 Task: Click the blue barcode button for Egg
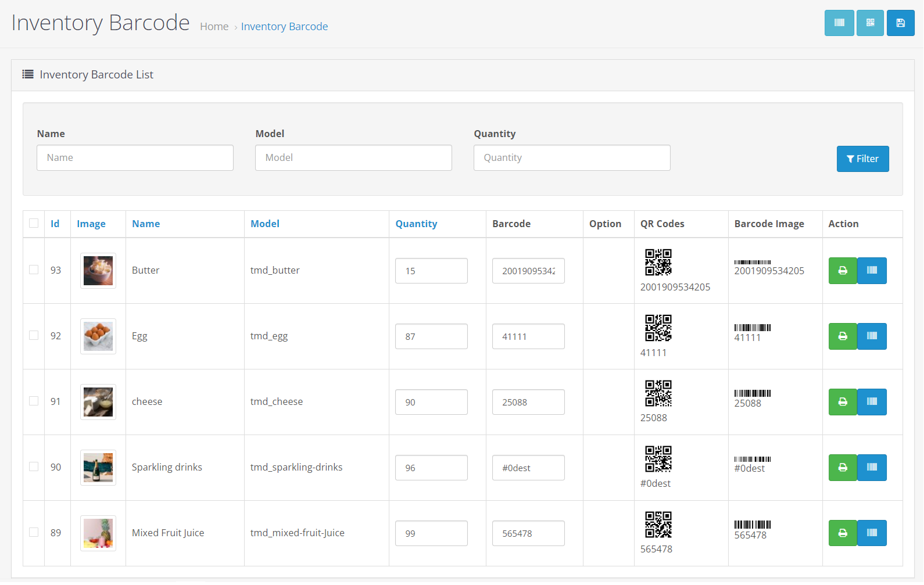coord(872,336)
